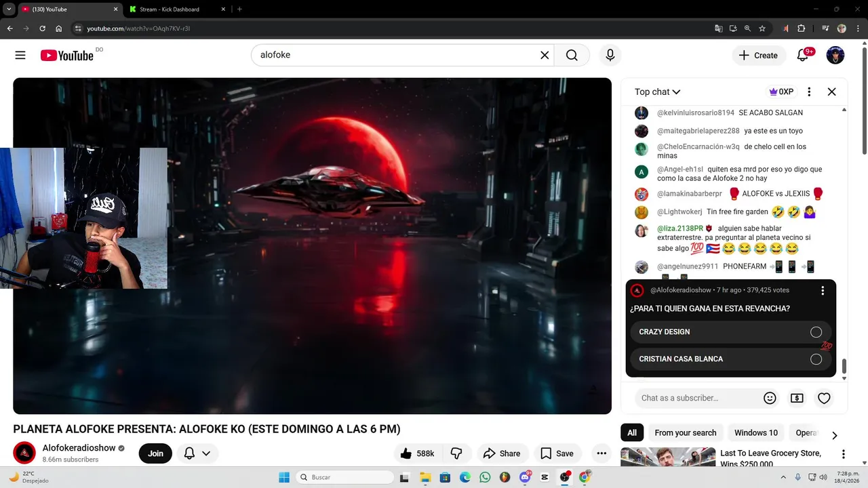Click the heart reaction icon in chat
Screen dimensions: 868x488
pos(824,399)
